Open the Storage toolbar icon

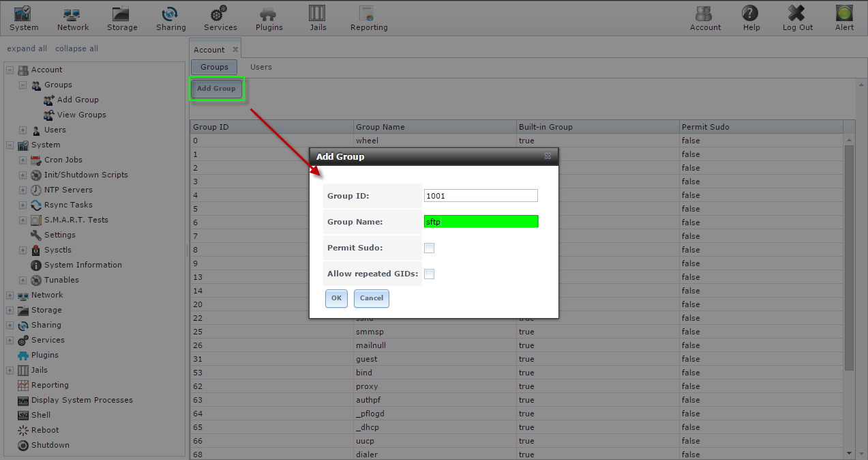click(122, 18)
